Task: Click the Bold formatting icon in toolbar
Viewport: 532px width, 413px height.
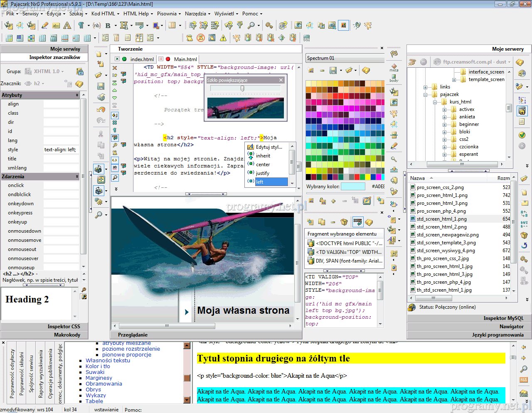Action: tap(108, 25)
